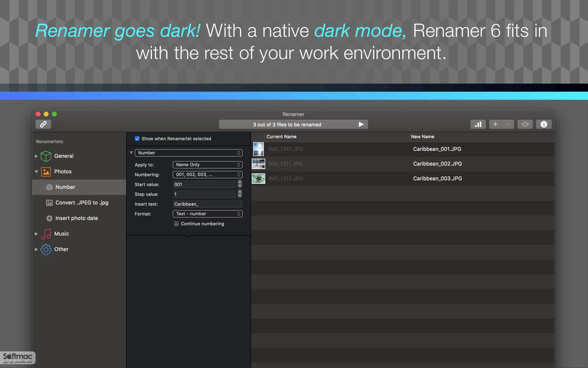Uncheck Show when Renamerlet selected
The width and height of the screenshot is (588, 368).
pyautogui.click(x=137, y=139)
